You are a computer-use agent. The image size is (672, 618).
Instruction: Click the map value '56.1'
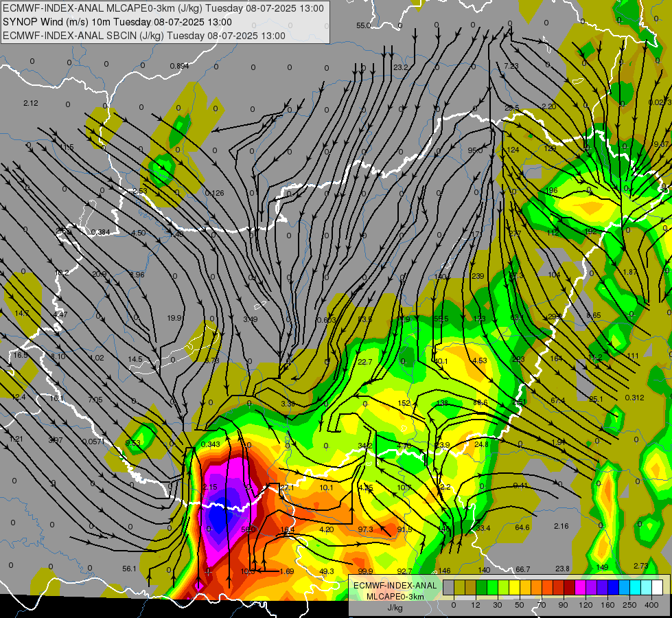click(x=129, y=569)
